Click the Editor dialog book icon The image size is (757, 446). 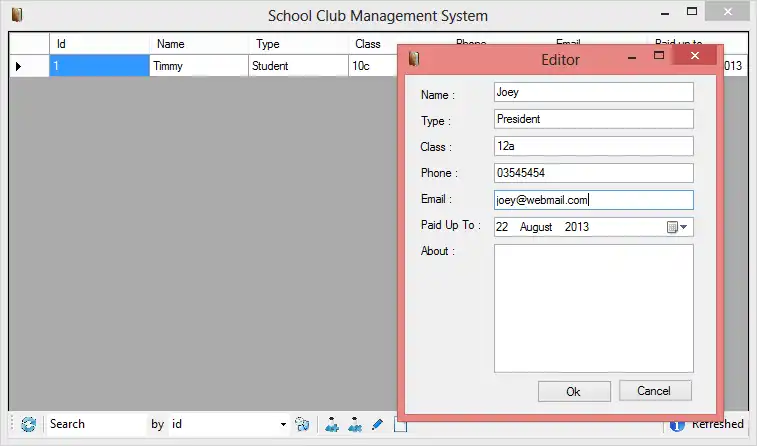point(414,59)
